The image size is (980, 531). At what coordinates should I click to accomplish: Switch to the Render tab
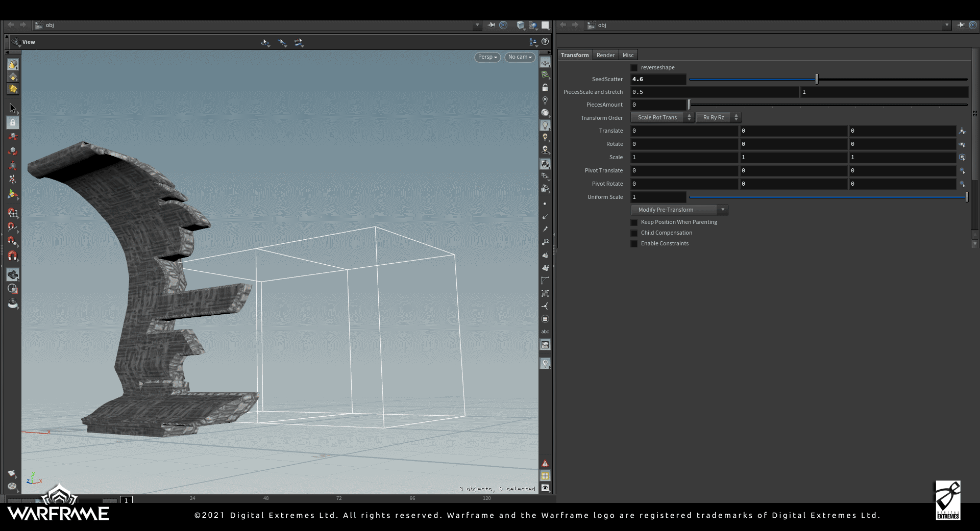(605, 55)
